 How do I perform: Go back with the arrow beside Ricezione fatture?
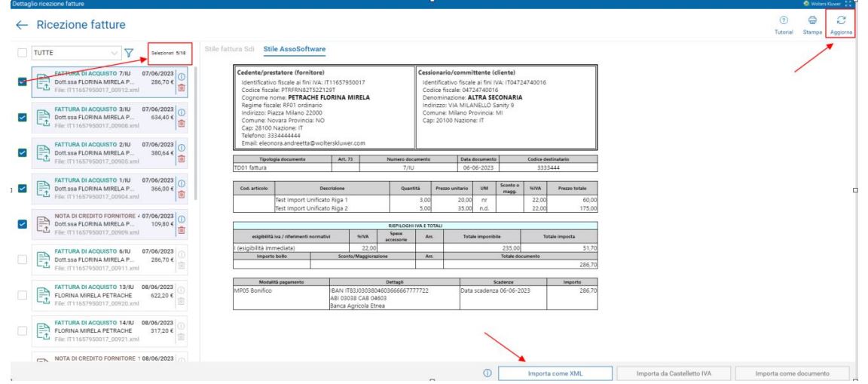pyautogui.click(x=22, y=25)
